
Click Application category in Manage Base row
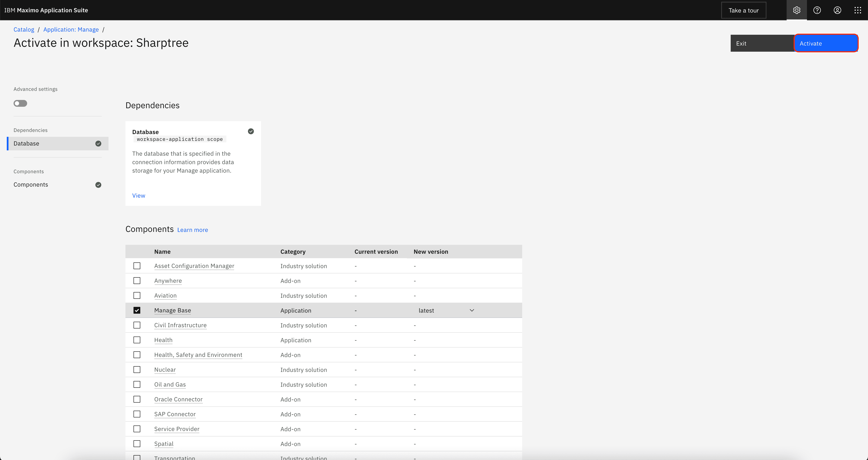click(295, 310)
